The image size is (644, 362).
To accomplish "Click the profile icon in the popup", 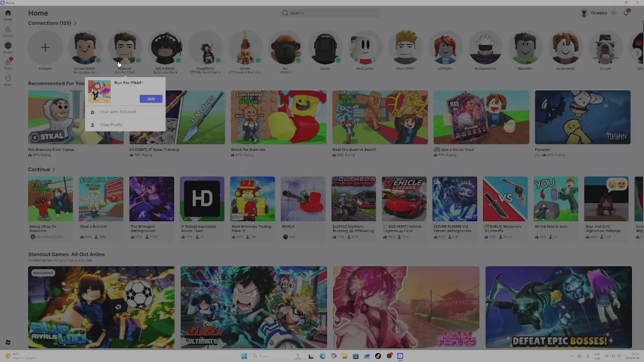I will 93,125.
